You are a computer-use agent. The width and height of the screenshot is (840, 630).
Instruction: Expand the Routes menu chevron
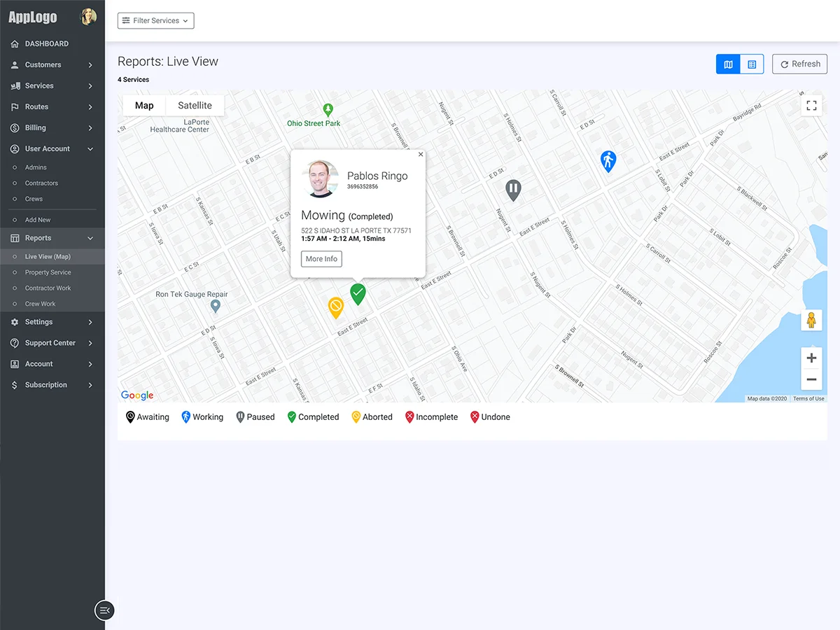pos(90,107)
